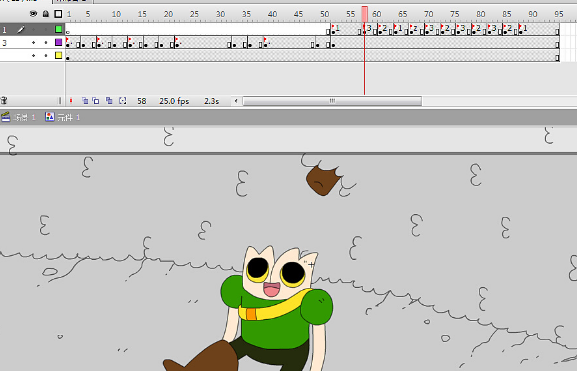Enable onion skin outlines icon
The height and width of the screenshot is (371, 577).
tap(96, 101)
